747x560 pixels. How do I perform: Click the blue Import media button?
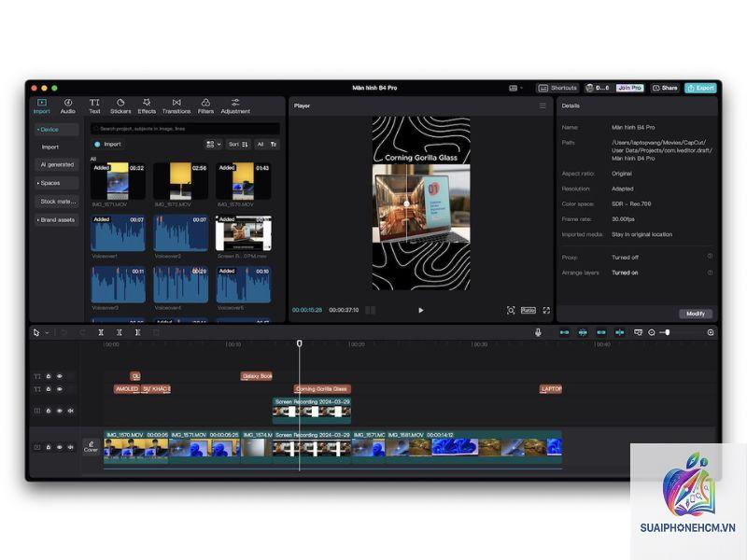(x=108, y=145)
